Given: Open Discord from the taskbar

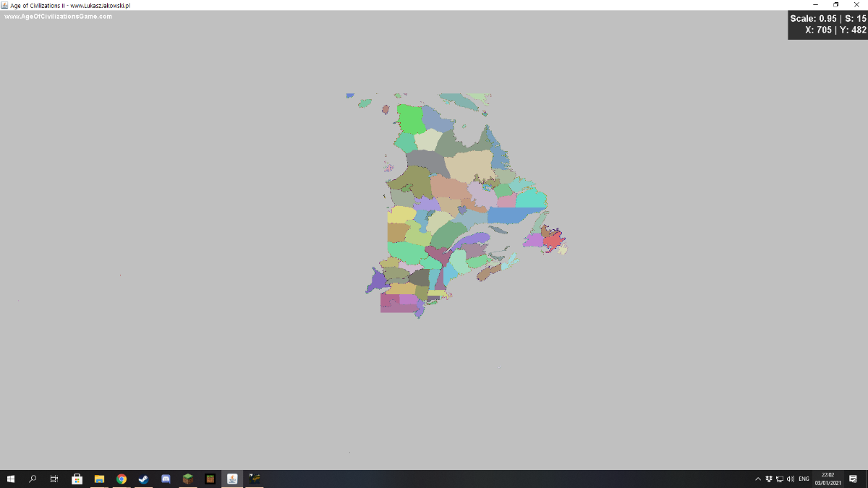Looking at the screenshot, I should [x=166, y=479].
